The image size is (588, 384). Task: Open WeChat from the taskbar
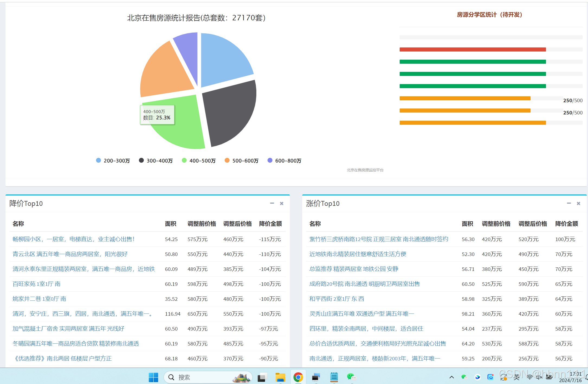coord(351,377)
